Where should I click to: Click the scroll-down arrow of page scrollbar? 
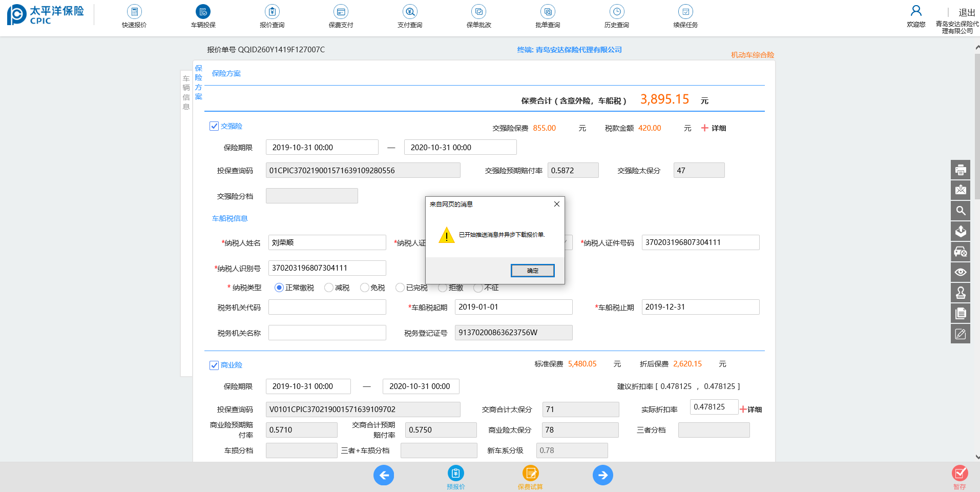pyautogui.click(x=977, y=457)
